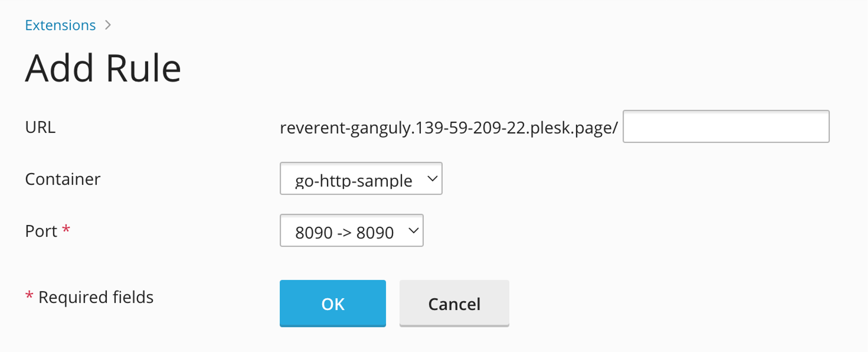Click the breadcrumb chevron after Extensions
The height and width of the screenshot is (352, 868).
point(108,25)
